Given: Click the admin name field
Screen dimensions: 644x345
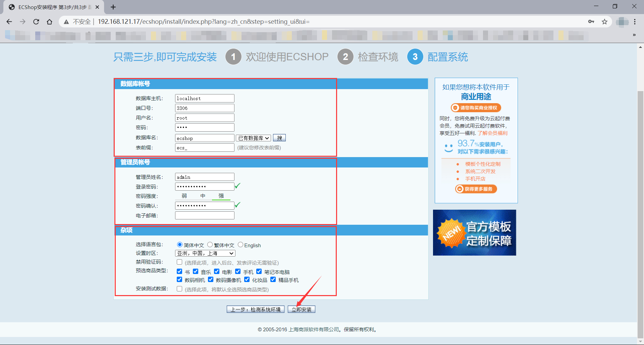Looking at the screenshot, I should (205, 177).
